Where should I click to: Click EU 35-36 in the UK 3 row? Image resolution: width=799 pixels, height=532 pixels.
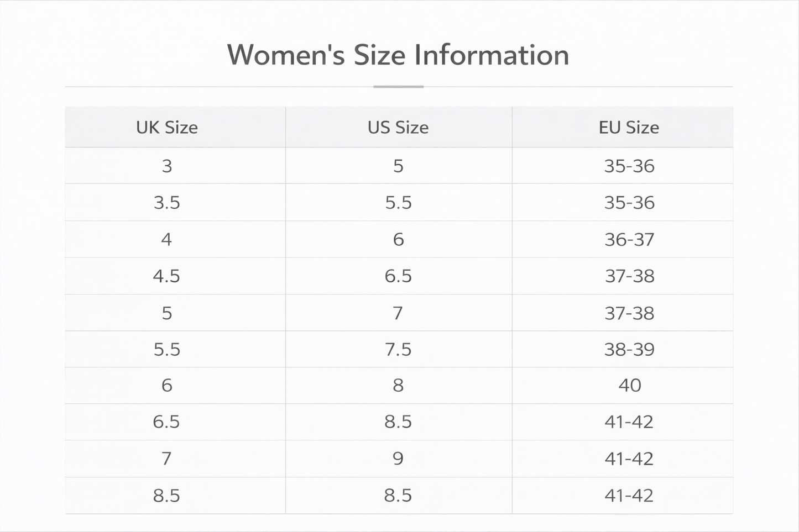point(629,166)
